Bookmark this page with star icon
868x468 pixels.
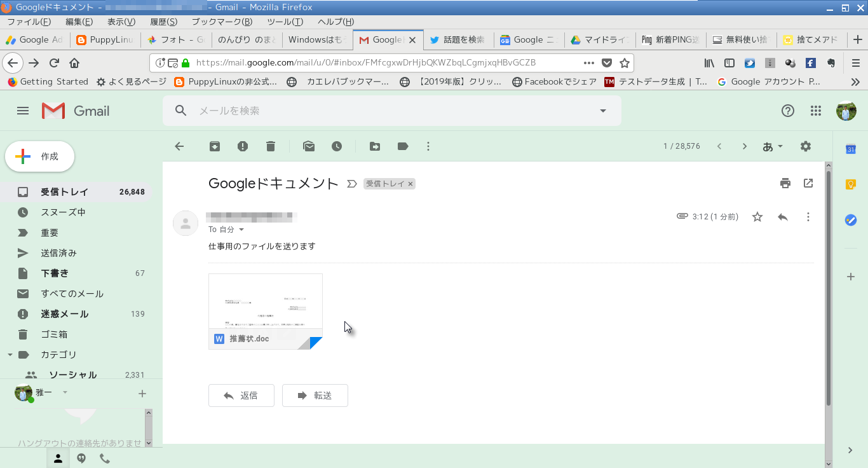625,63
